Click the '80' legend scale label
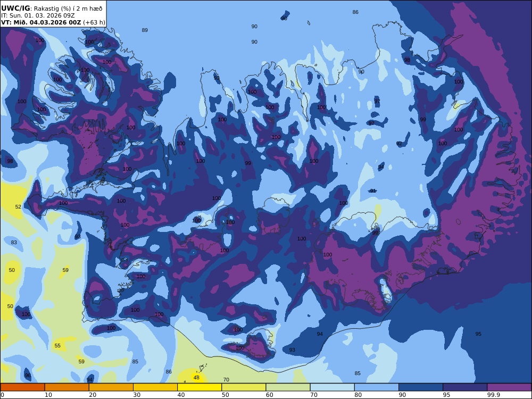532x399 pixels. pos(358,395)
